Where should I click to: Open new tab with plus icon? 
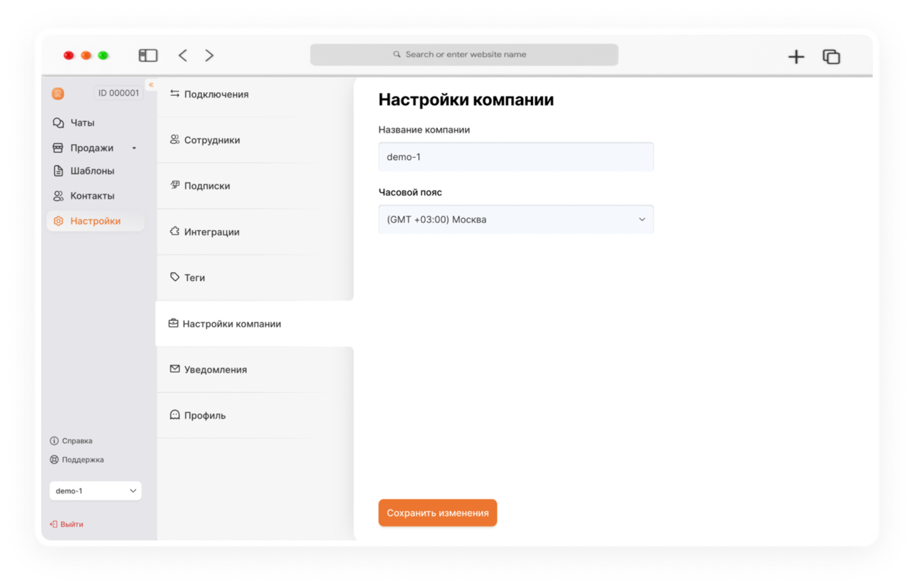coord(796,56)
